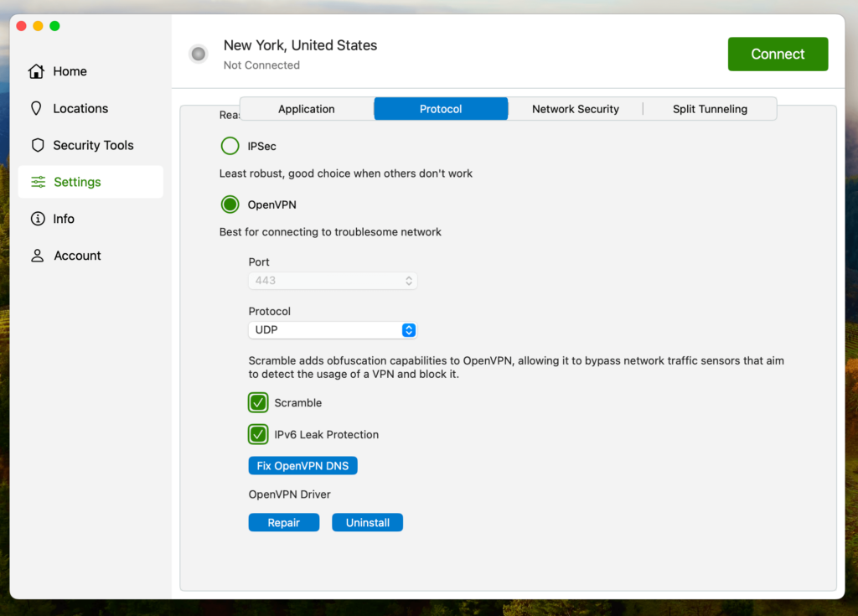The width and height of the screenshot is (858, 616).
Task: Open the UDP protocol dropdown
Action: coord(333,330)
